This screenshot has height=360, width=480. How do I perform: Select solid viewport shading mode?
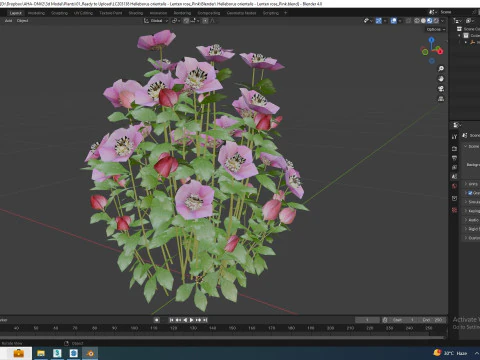[x=423, y=21]
